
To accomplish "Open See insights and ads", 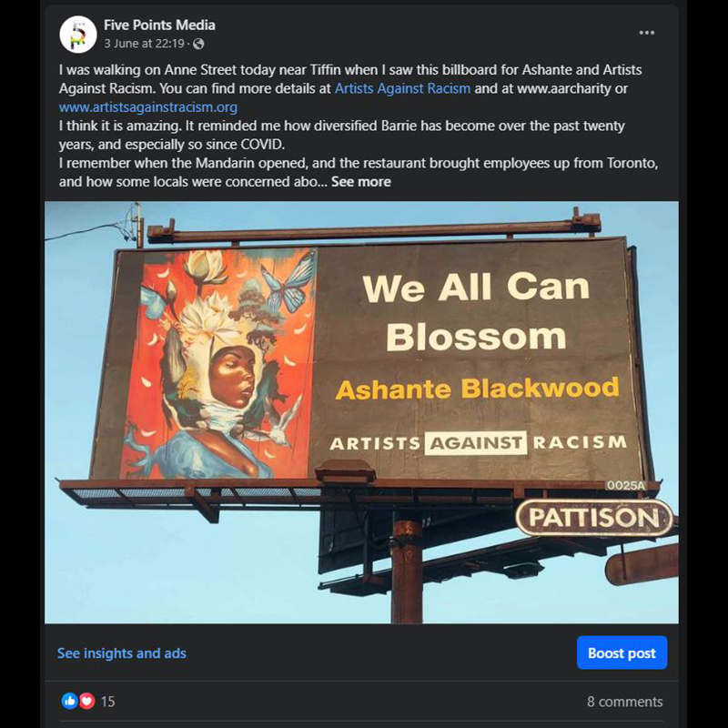I will (x=122, y=653).
